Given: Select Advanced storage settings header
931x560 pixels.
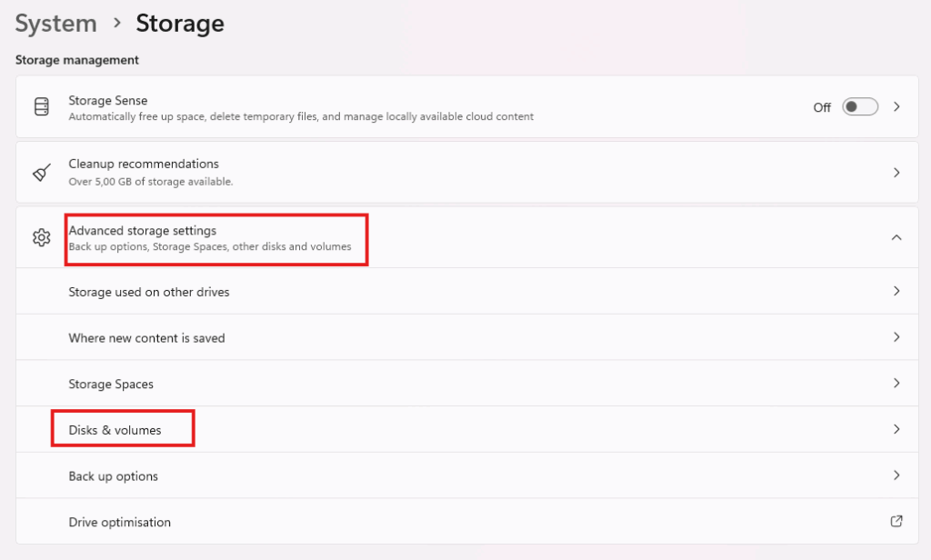Looking at the screenshot, I should pos(466,237).
